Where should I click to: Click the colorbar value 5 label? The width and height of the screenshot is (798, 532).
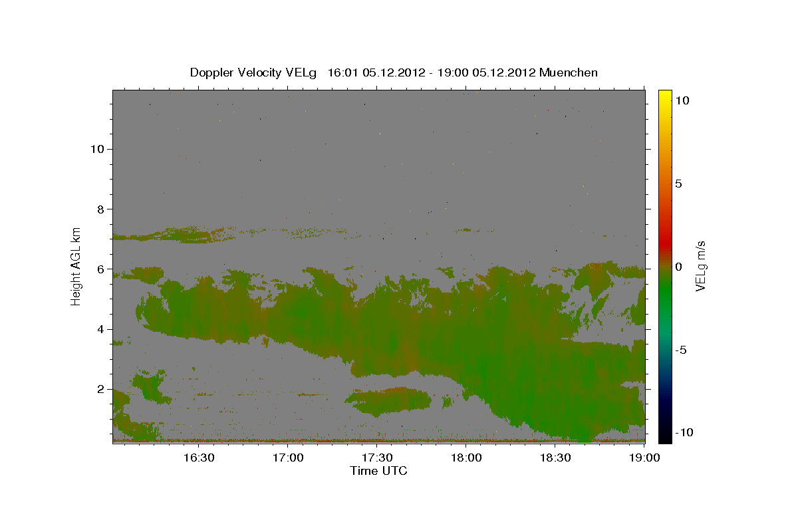[678, 184]
